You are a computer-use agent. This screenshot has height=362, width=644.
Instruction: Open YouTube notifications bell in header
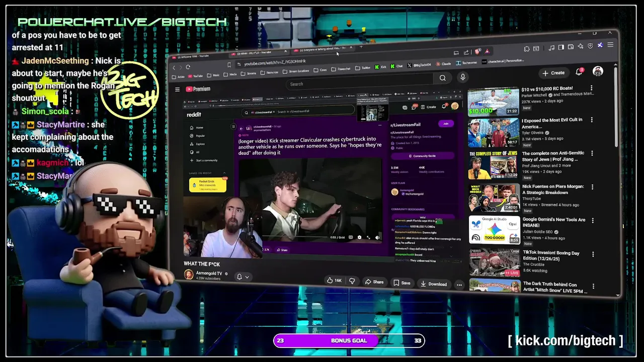click(x=579, y=72)
